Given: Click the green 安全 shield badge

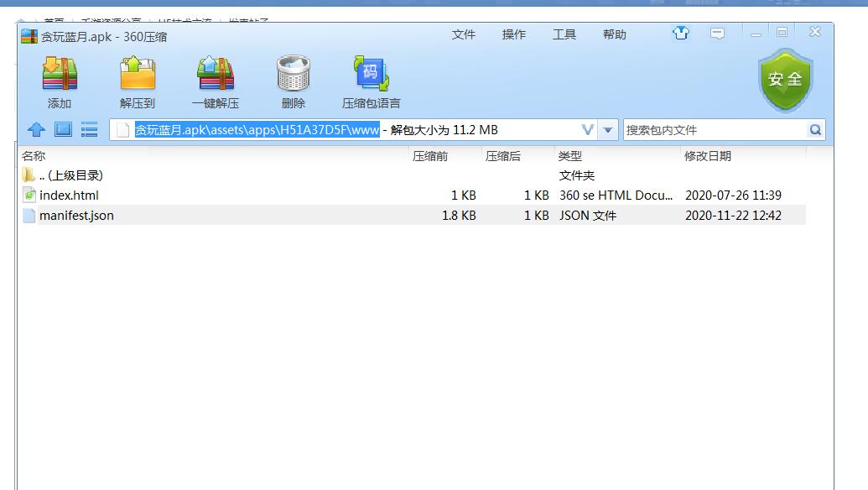Looking at the screenshot, I should tap(785, 81).
